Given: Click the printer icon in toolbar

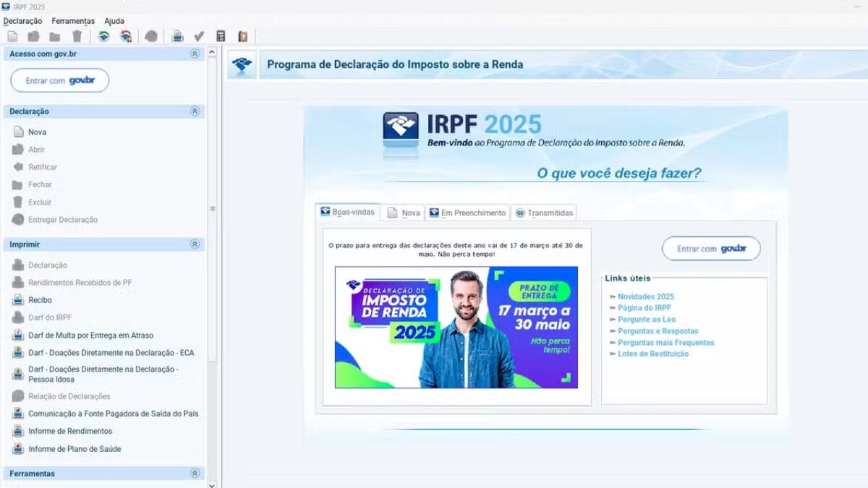Looking at the screenshot, I should (x=177, y=36).
